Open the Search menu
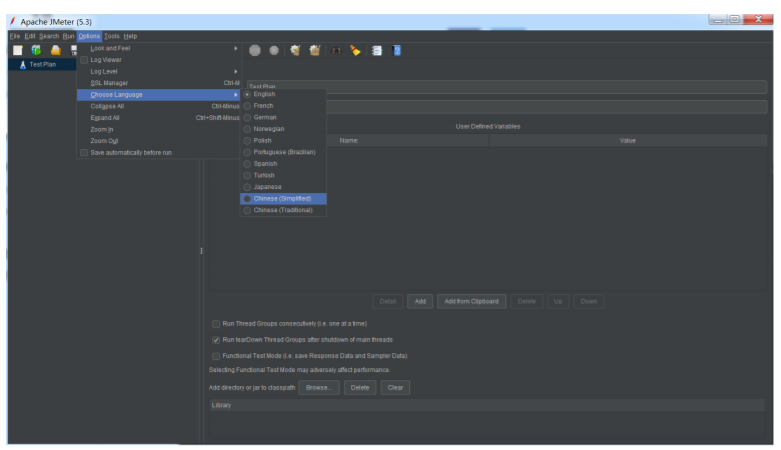Image resolution: width=781 pixels, height=450 pixels. (x=49, y=36)
